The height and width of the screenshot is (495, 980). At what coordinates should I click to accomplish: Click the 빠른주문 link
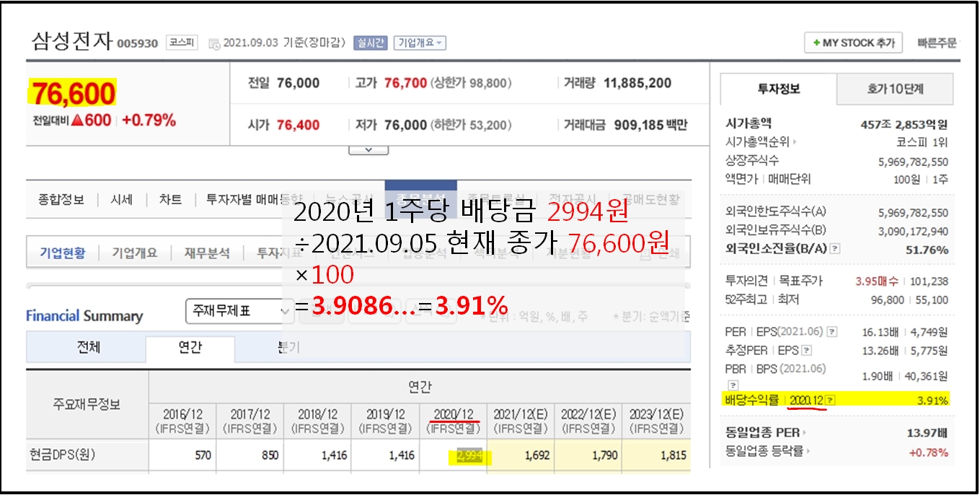coord(937,43)
